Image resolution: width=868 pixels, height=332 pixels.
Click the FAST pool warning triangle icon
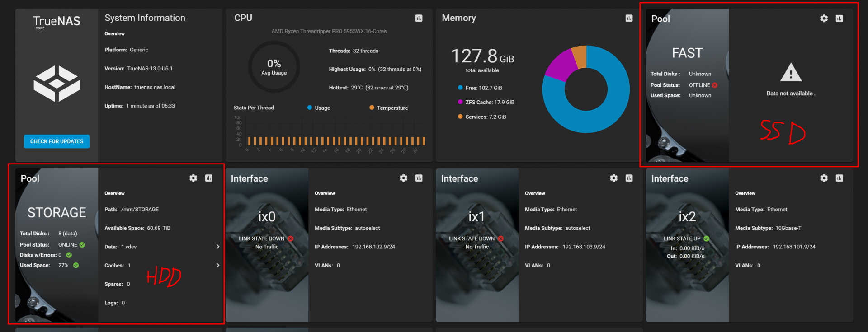pos(791,73)
